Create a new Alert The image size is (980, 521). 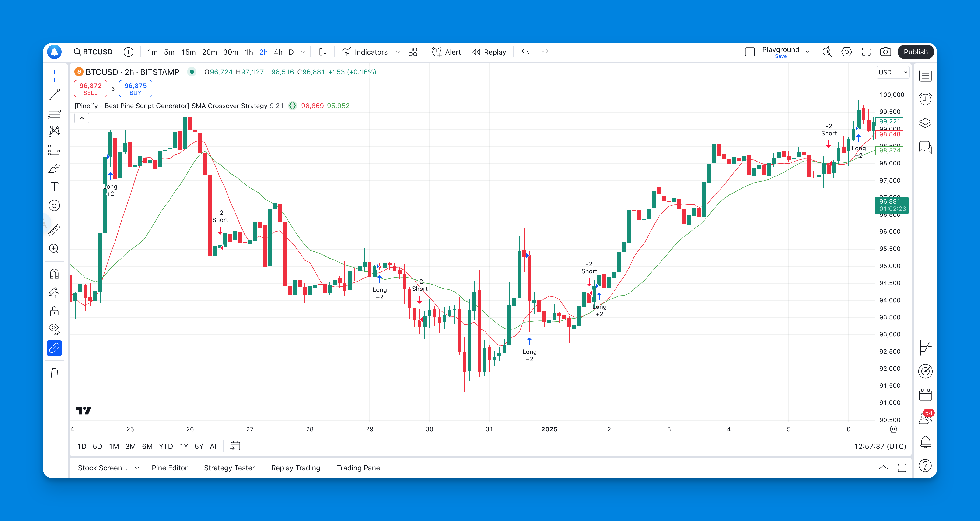pos(446,52)
